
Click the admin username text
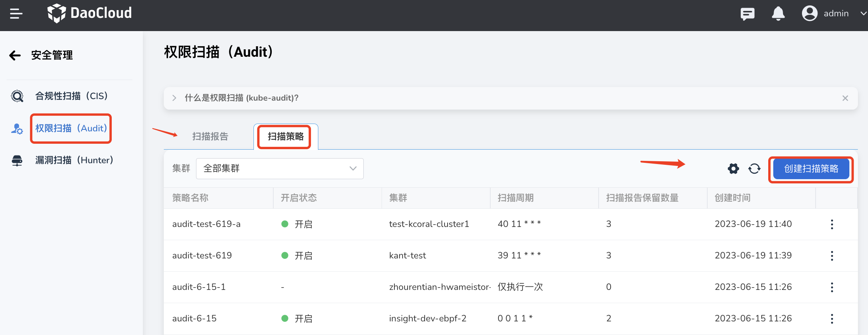coord(836,14)
